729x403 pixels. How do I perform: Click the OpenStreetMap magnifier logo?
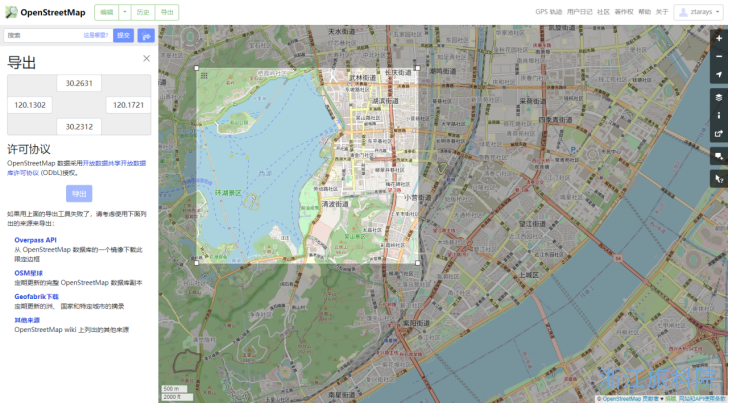[11, 13]
